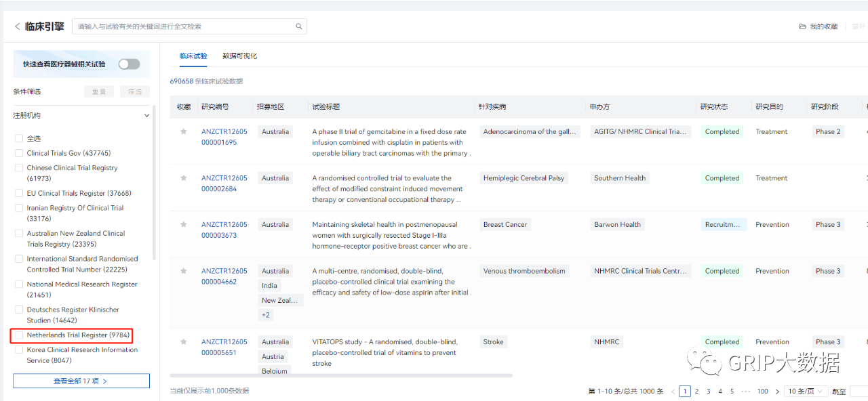Click the Stroke disease tag
Screen dimensions: 868x401
(x=494, y=342)
